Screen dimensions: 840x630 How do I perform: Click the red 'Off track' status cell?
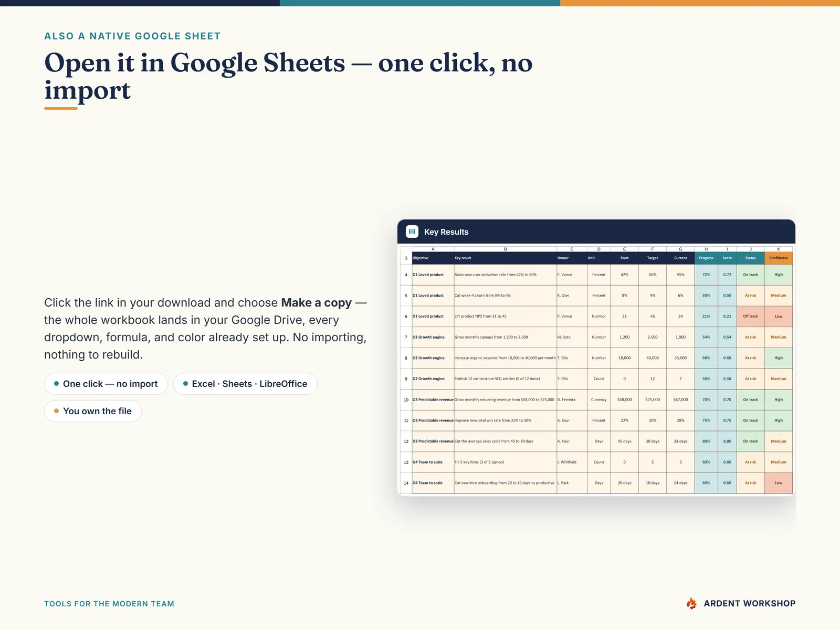pyautogui.click(x=750, y=316)
